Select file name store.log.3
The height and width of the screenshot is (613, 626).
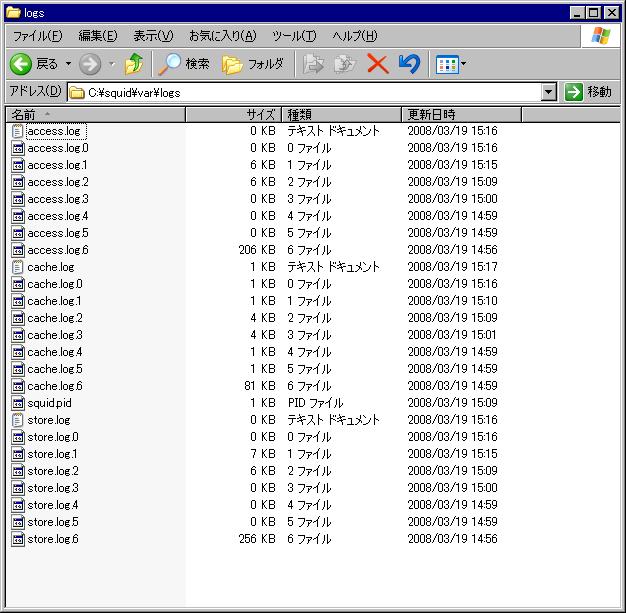[53, 488]
